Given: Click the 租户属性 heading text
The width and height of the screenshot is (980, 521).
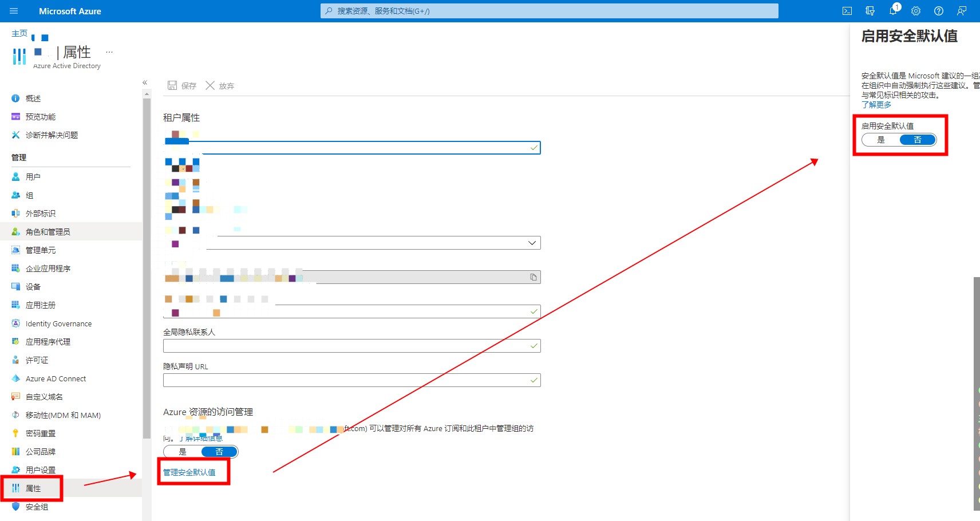Looking at the screenshot, I should pyautogui.click(x=181, y=117).
